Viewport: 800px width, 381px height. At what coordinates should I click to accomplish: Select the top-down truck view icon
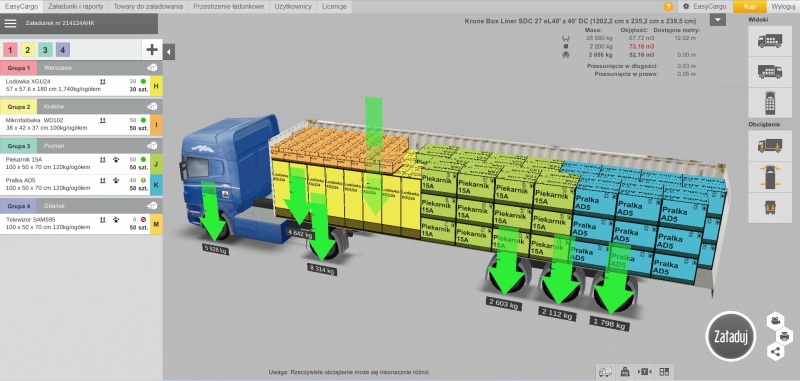(x=769, y=103)
